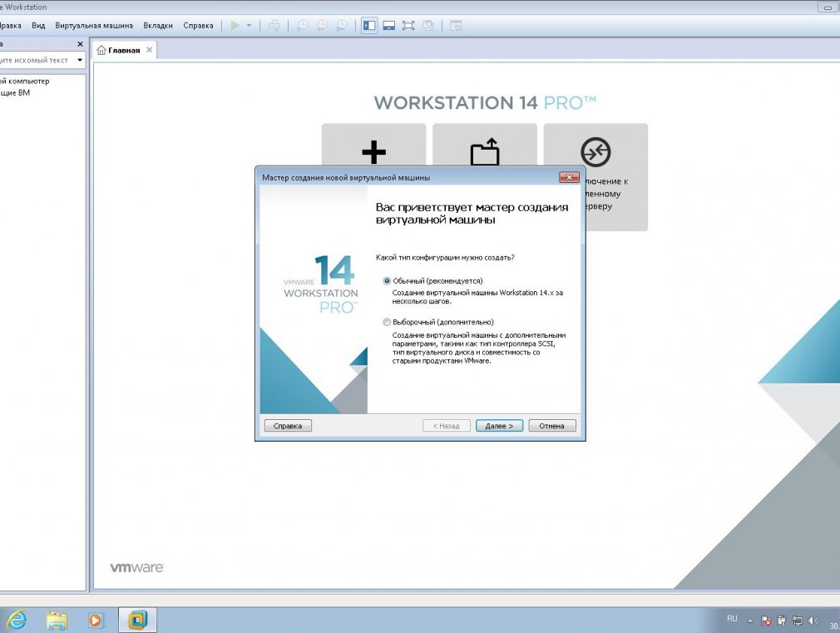Open Windows Media Player from the taskbar

point(96,621)
